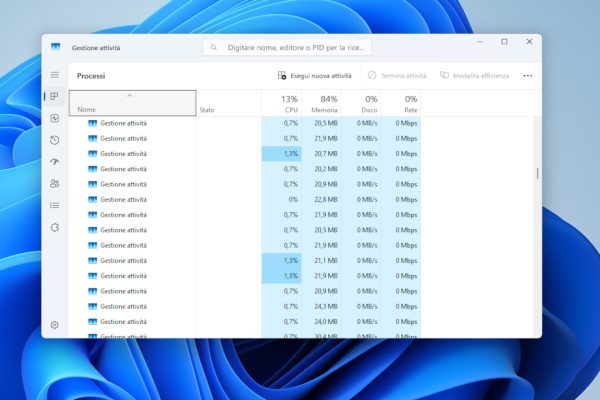Click process icon in the 24,3 MB row
Image resolution: width=600 pixels, height=400 pixels.
93,306
